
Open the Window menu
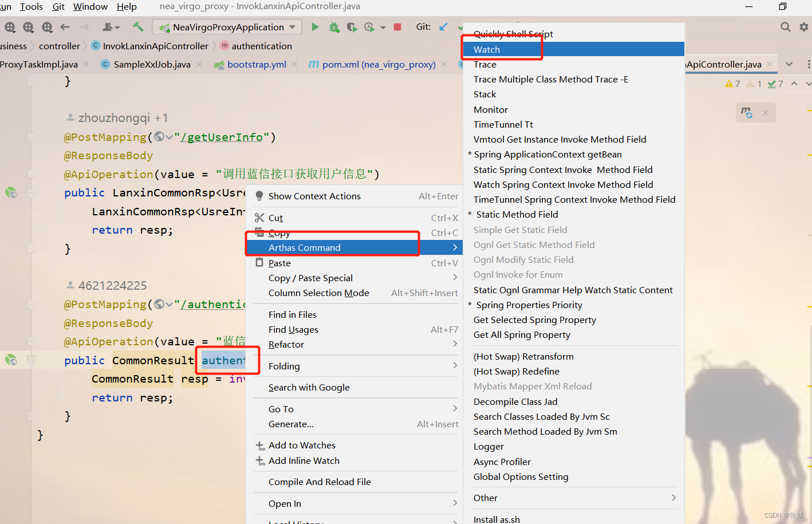point(90,6)
